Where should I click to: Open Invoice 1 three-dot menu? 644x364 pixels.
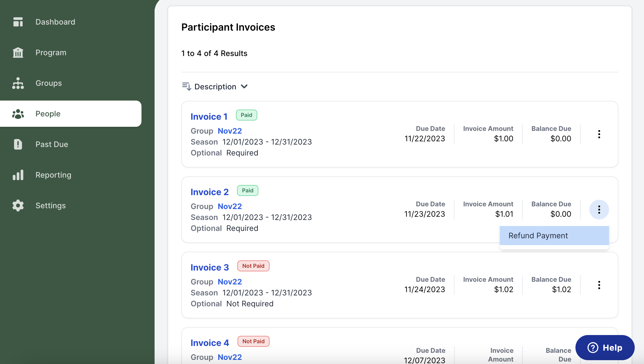pyautogui.click(x=598, y=134)
